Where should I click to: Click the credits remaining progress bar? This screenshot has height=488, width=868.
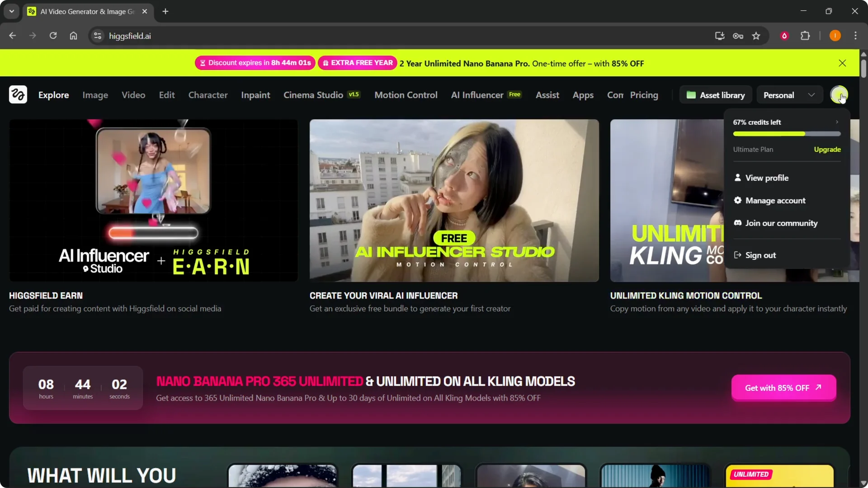pyautogui.click(x=787, y=134)
